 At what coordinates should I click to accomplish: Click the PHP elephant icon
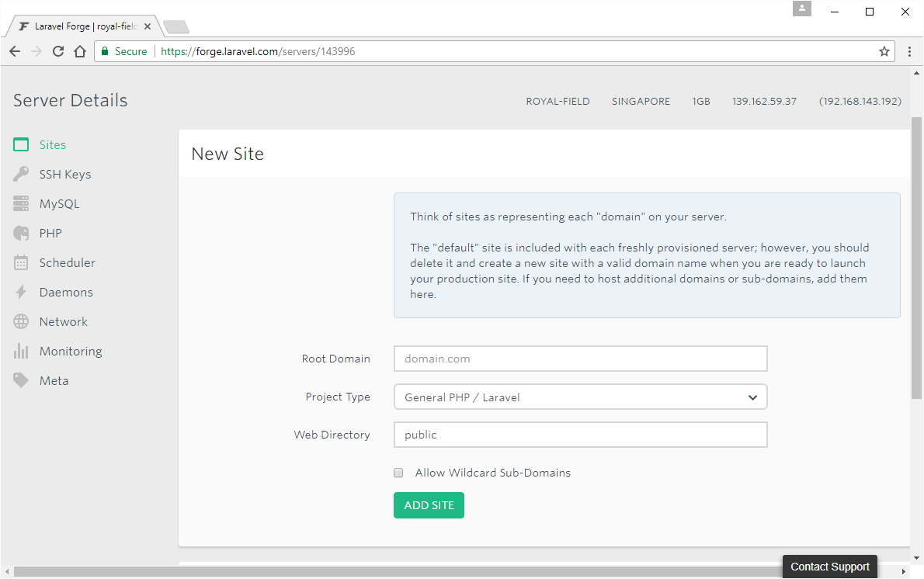[21, 234]
